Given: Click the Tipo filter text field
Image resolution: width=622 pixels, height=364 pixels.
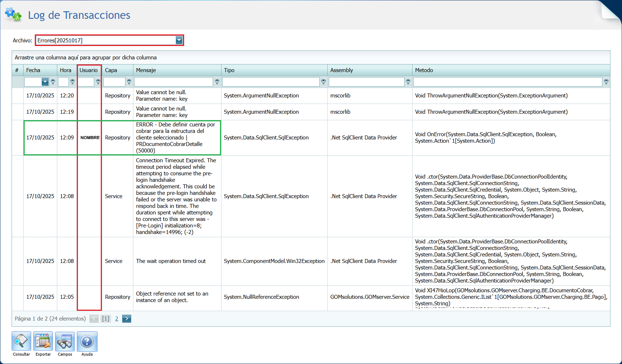Looking at the screenshot, I should coord(270,82).
